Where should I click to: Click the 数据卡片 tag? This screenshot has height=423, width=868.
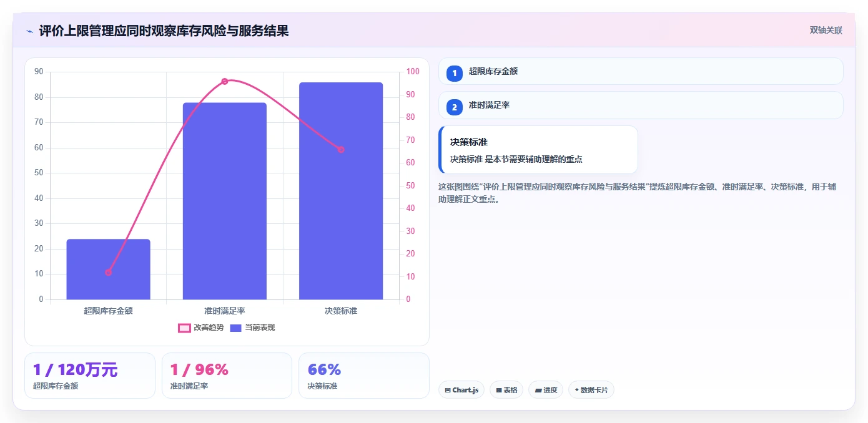591,390
